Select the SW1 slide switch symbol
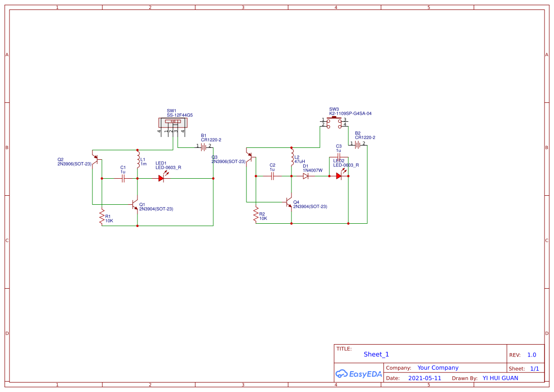 tap(173, 123)
